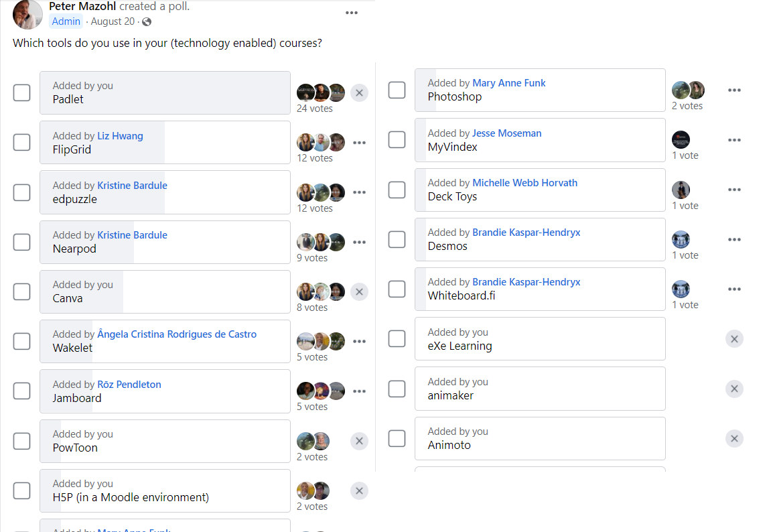Image resolution: width=771 pixels, height=532 pixels.
Task: Open options menu for Desmos
Action: [x=735, y=240]
